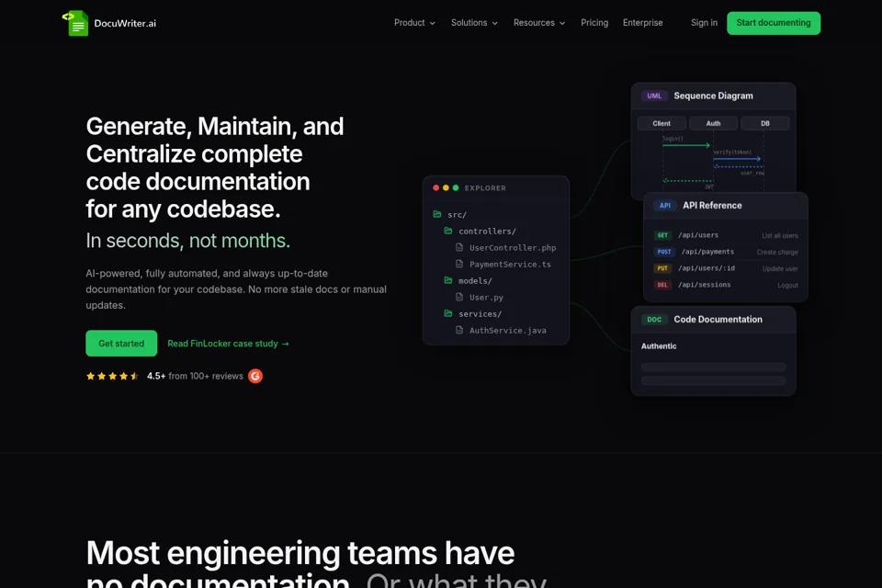Click the PaymentService.ts file icon

[459, 264]
